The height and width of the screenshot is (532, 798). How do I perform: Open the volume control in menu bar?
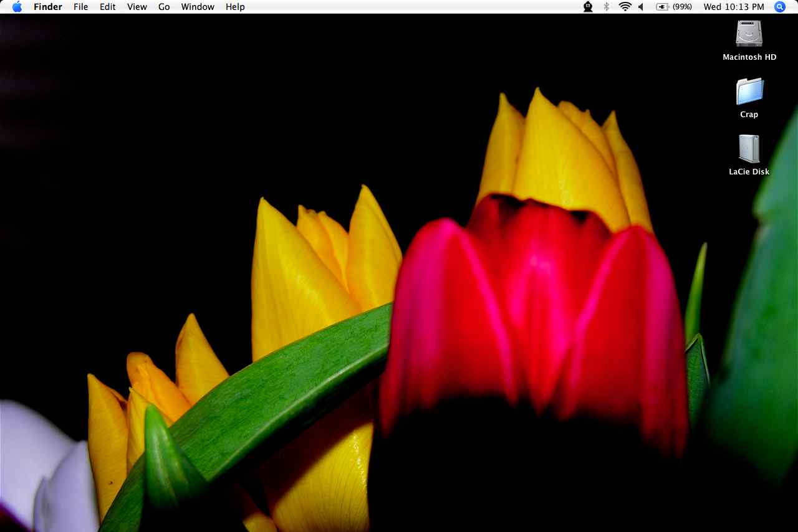(642, 7)
